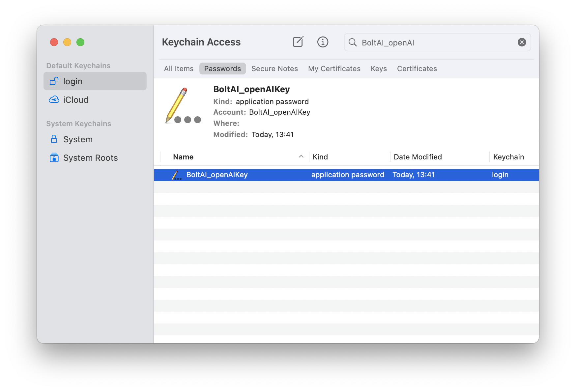576x392 pixels.
Task: Switch to the Keys category
Action: [378, 69]
